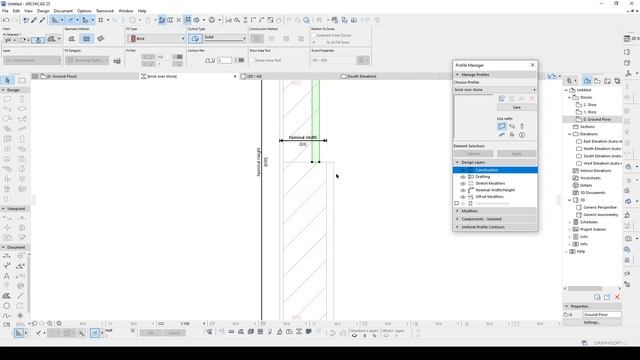Screen dimensions: 640x360
Task: Open the Design menu
Action: tap(43, 11)
